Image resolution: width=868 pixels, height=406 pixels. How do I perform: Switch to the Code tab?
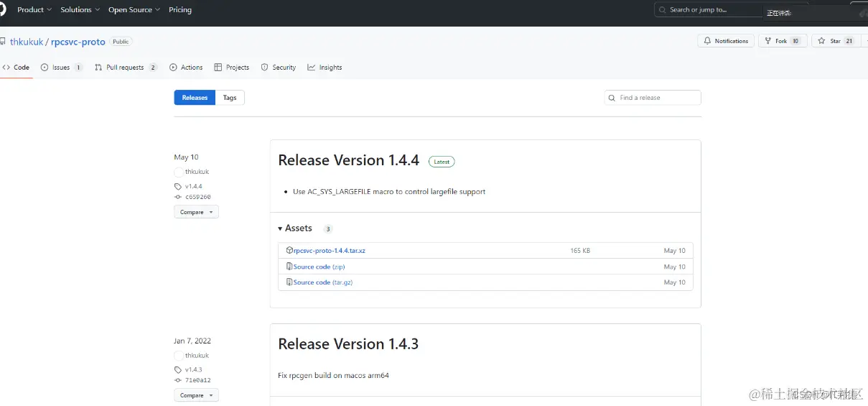[x=16, y=68]
